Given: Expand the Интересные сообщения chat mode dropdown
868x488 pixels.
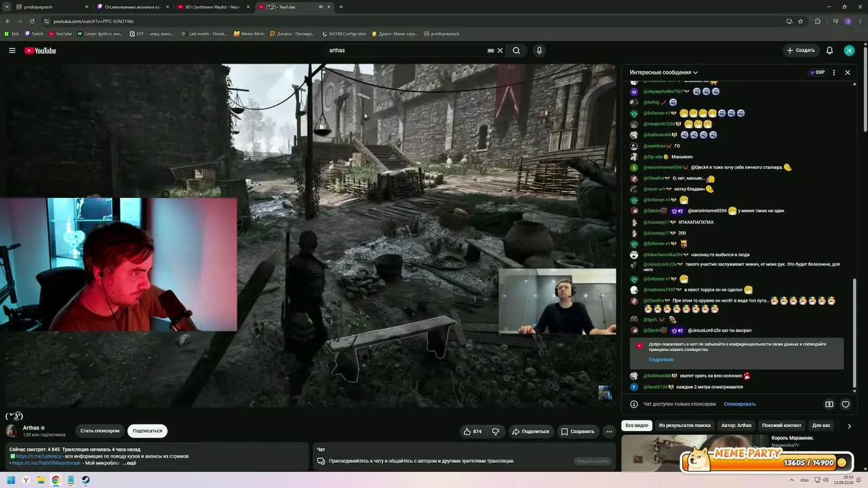Looking at the screenshot, I should click(x=663, y=73).
